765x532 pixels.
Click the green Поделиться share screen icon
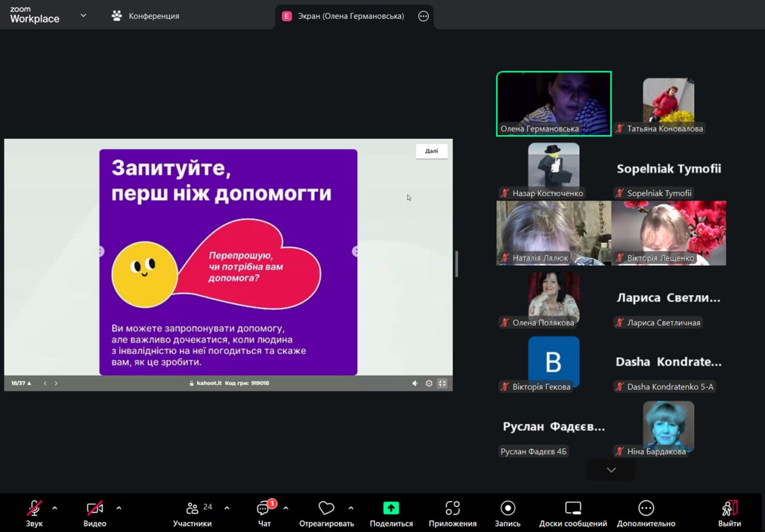point(391,508)
